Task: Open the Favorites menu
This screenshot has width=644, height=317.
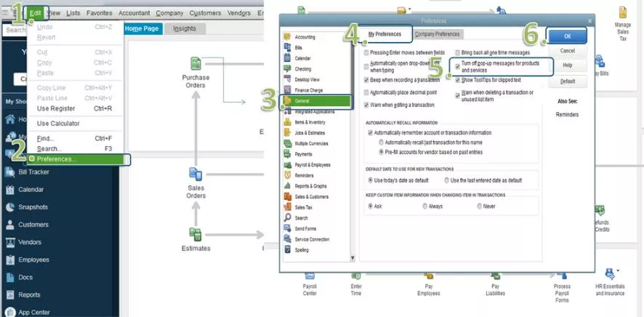Action: (99, 13)
